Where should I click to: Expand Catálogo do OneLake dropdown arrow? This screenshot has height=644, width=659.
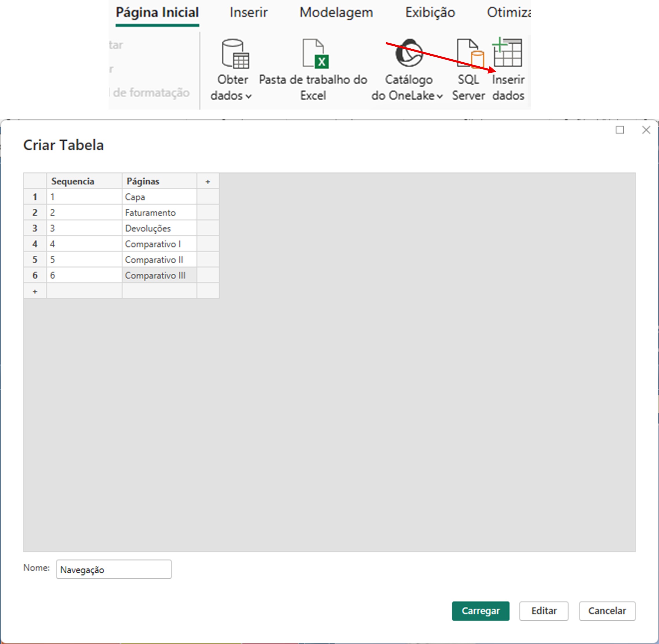coord(440,97)
